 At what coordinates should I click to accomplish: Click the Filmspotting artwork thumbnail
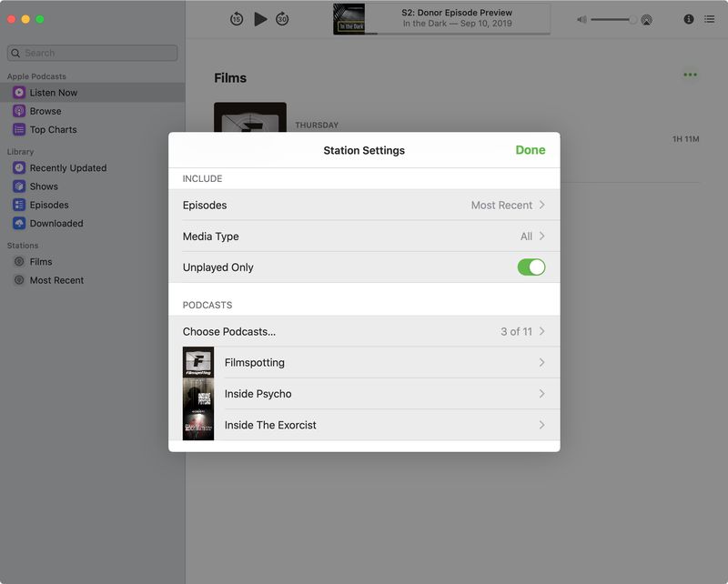(x=198, y=362)
